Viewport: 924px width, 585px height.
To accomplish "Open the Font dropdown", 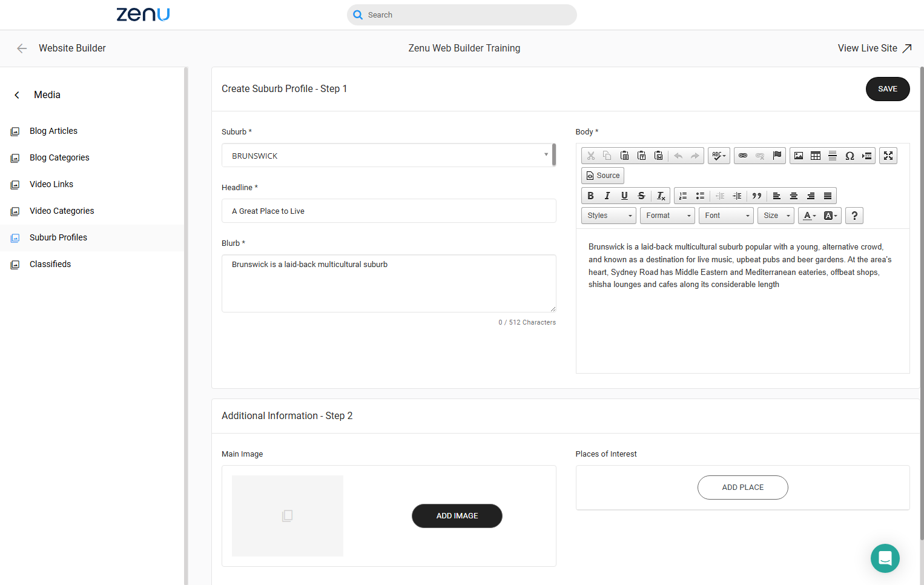I will point(726,216).
